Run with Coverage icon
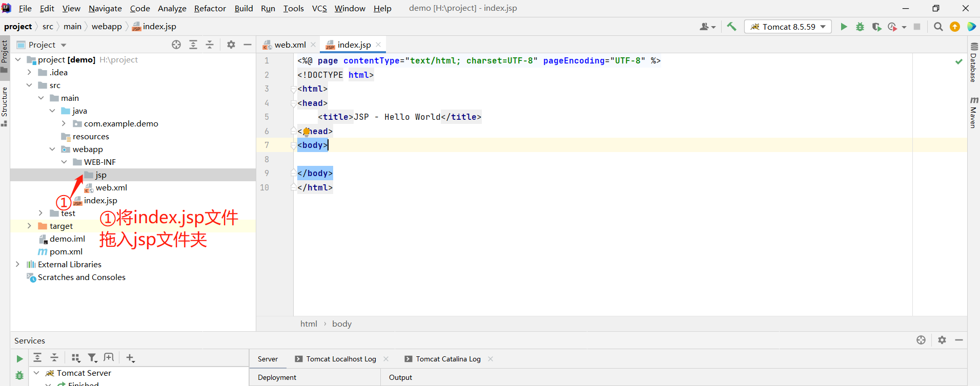The height and width of the screenshot is (386, 980). [x=876, y=27]
